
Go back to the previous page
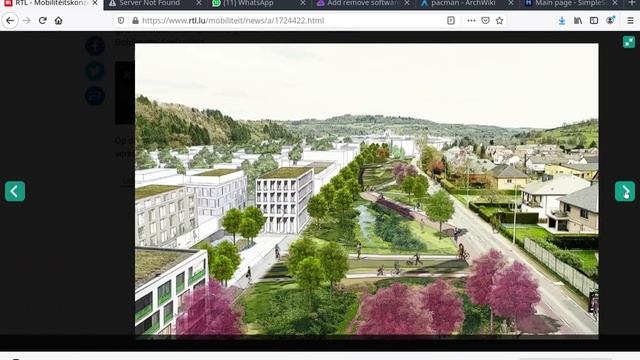pyautogui.click(x=10, y=20)
